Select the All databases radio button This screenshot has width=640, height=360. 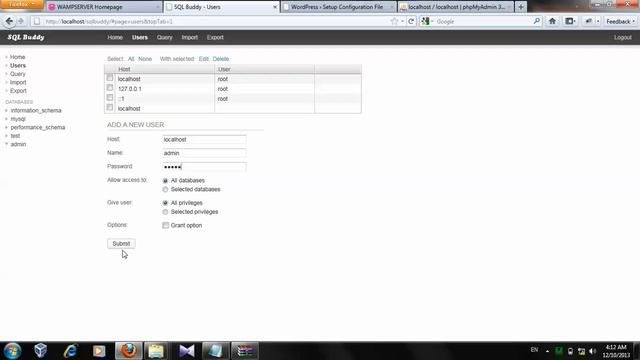pyautogui.click(x=165, y=180)
